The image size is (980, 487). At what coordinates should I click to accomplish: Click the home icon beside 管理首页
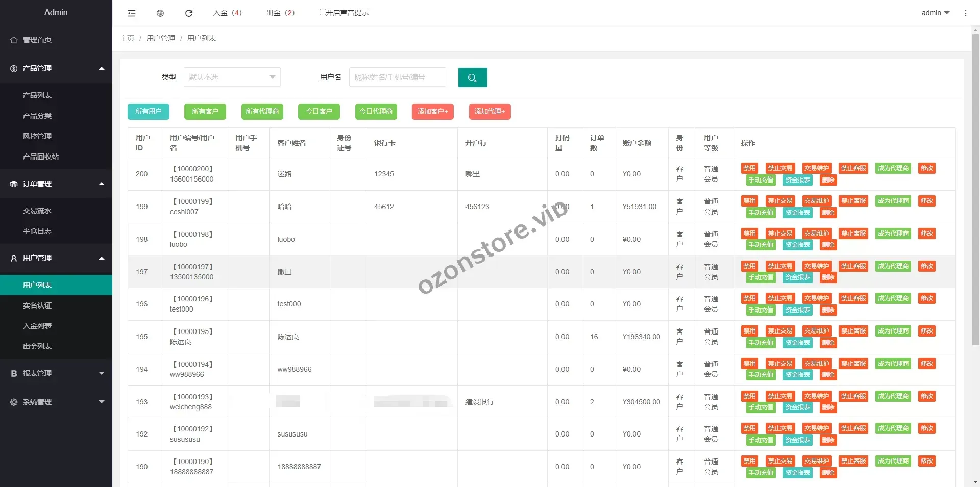coord(14,40)
